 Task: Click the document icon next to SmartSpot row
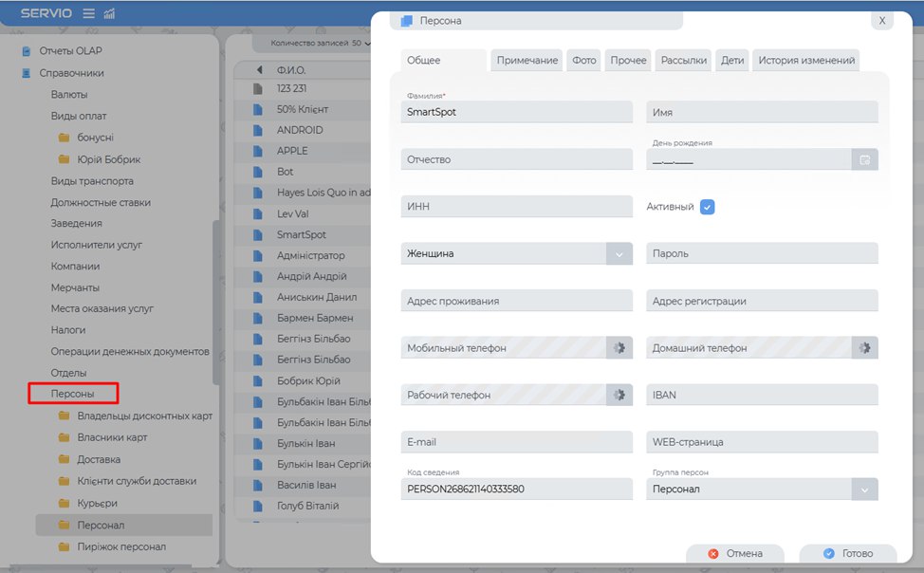(x=257, y=234)
